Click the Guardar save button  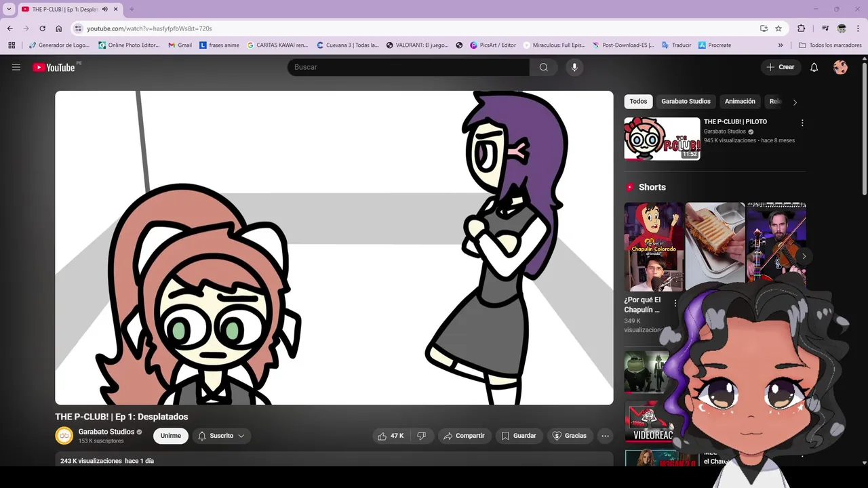tap(519, 436)
